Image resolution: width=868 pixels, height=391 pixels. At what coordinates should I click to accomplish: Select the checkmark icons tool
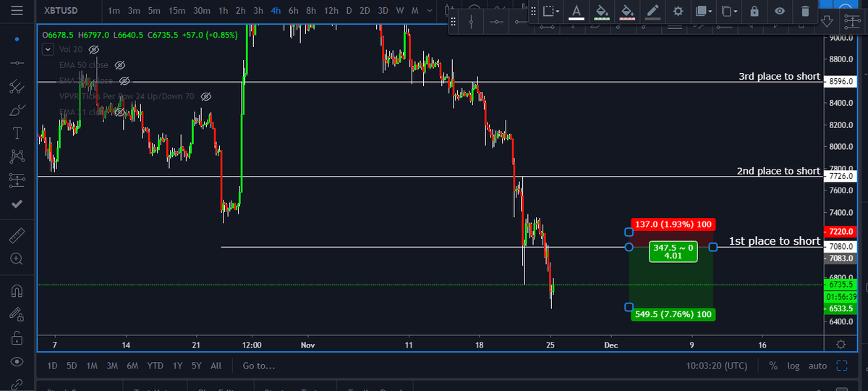17,203
